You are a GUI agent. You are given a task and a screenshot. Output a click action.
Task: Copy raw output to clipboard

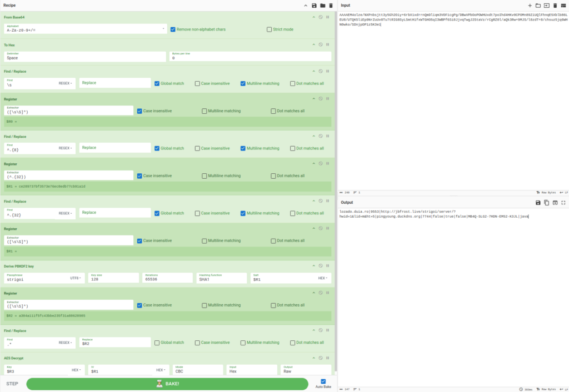(x=546, y=203)
